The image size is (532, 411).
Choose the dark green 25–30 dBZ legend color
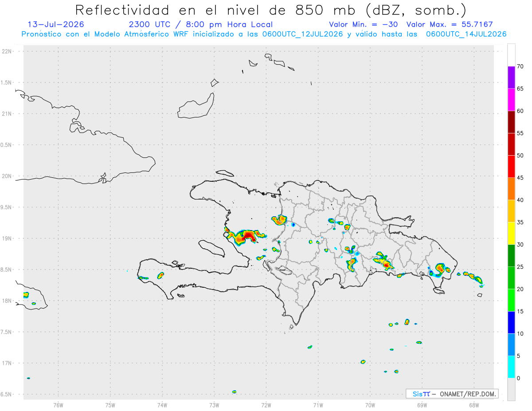511,256
